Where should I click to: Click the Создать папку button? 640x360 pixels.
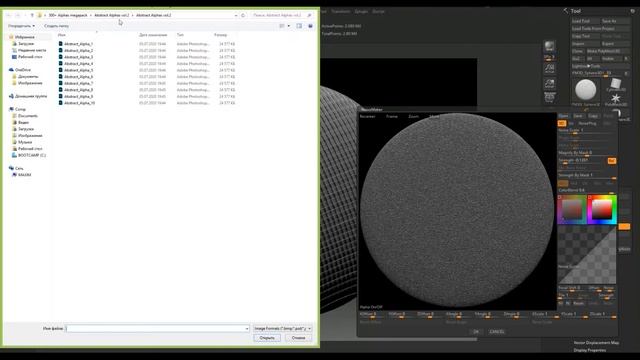pyautogui.click(x=56, y=26)
